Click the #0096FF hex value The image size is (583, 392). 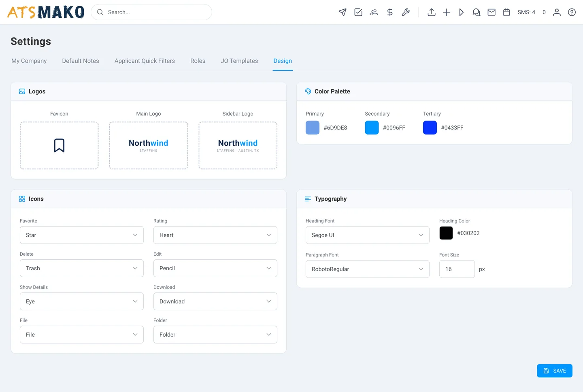pos(394,127)
